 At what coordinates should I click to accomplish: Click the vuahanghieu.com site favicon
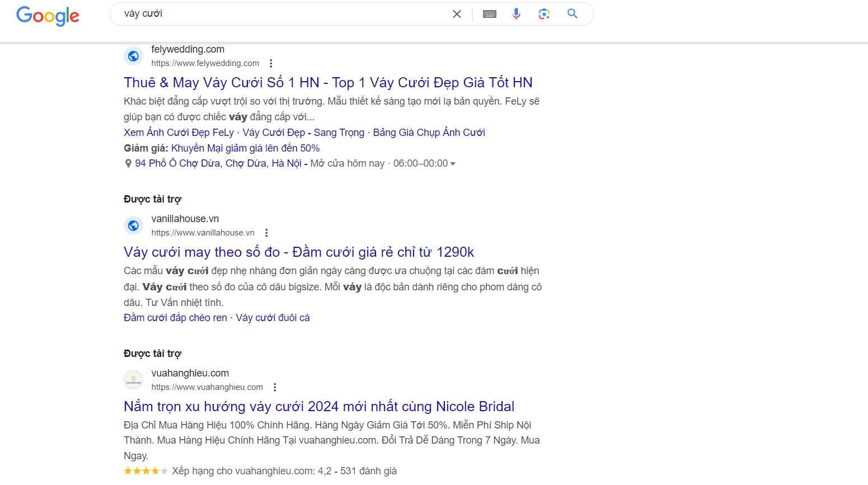(x=133, y=380)
